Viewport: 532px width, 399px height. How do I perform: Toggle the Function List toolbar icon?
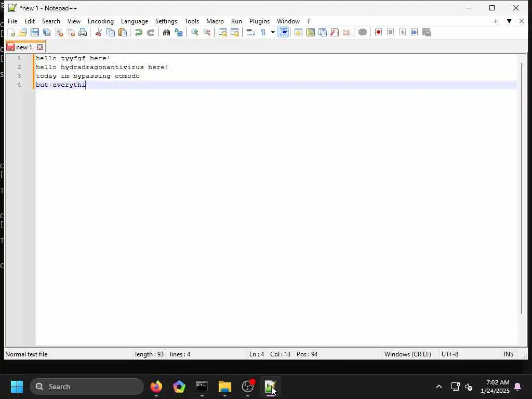point(335,33)
